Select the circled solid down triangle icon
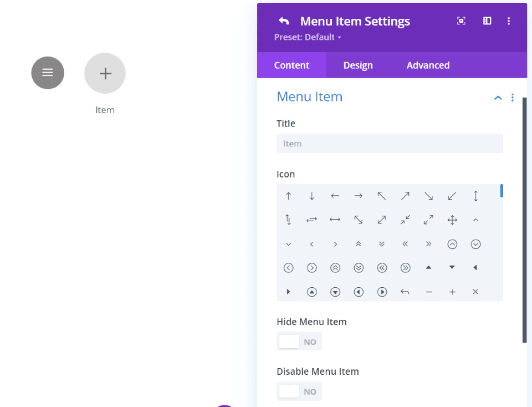The height and width of the screenshot is (407, 532). (335, 292)
